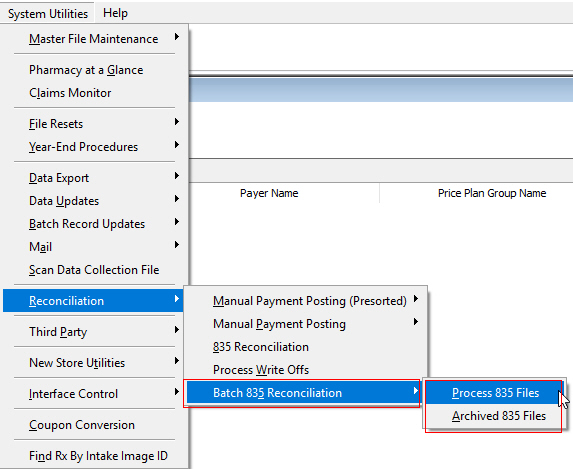Open the System Utilities menu

click(48, 14)
